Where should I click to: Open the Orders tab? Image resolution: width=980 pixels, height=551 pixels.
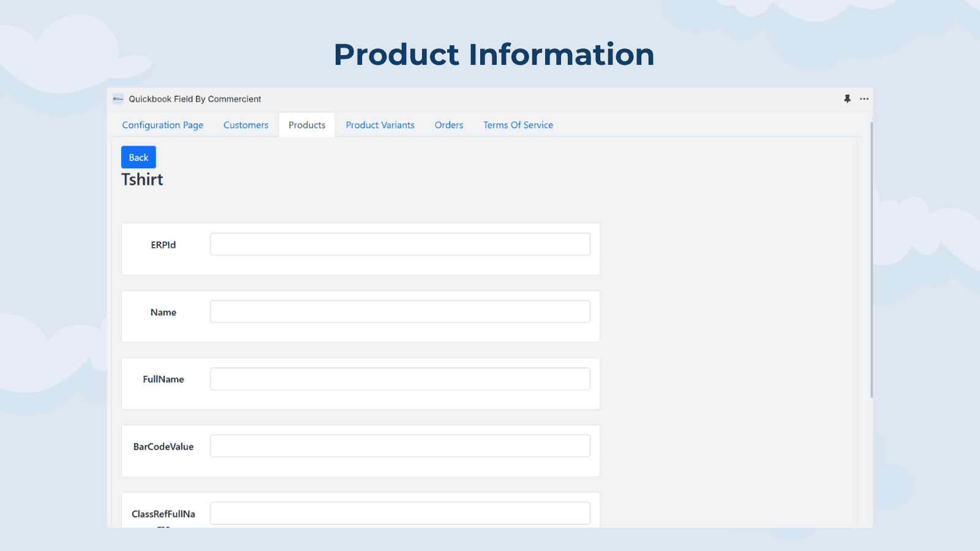click(x=448, y=125)
